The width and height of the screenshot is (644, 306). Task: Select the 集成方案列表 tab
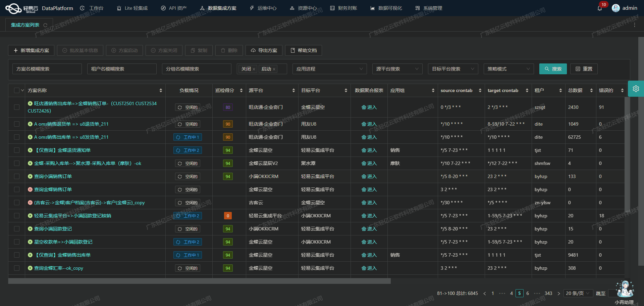click(25, 25)
